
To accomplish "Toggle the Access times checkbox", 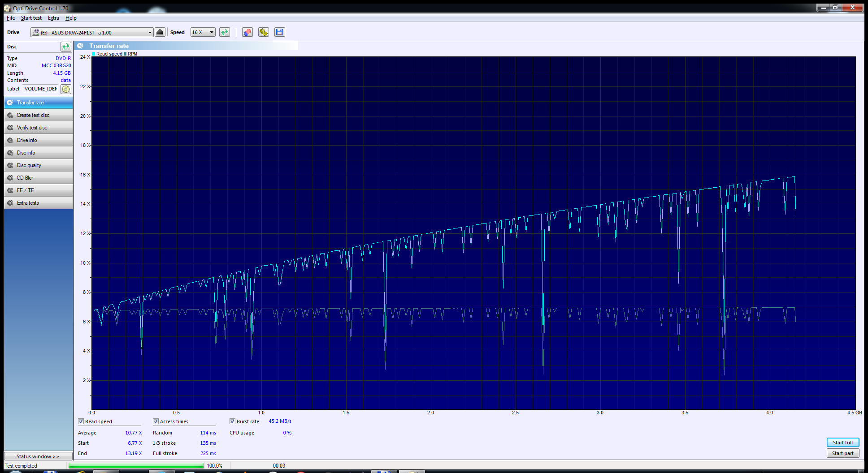I will 156,421.
